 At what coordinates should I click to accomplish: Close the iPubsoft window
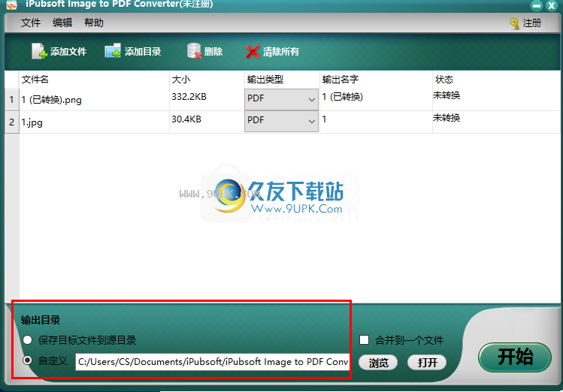[x=552, y=5]
